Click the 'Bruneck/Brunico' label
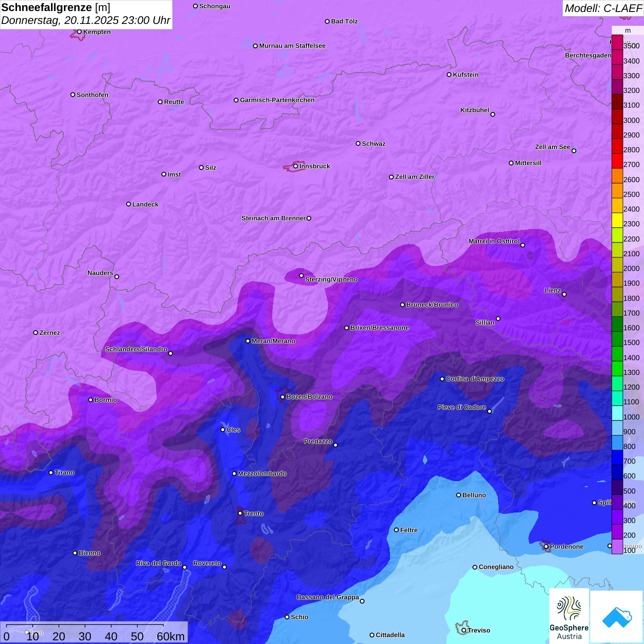This screenshot has height=644, width=644. click(x=432, y=305)
